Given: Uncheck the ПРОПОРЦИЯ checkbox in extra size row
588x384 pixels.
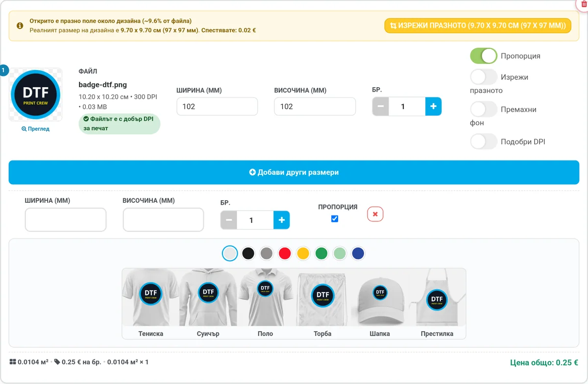Looking at the screenshot, I should click(335, 219).
